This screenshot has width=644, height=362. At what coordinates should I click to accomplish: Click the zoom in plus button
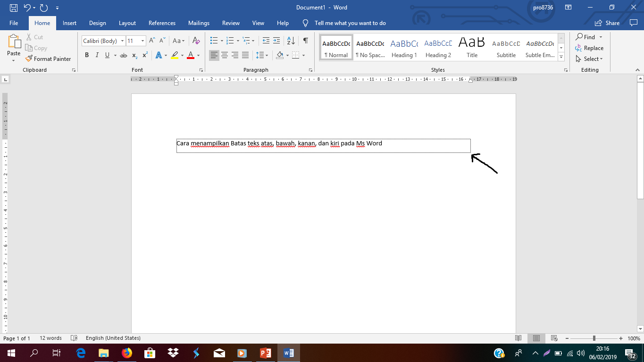[621, 338]
